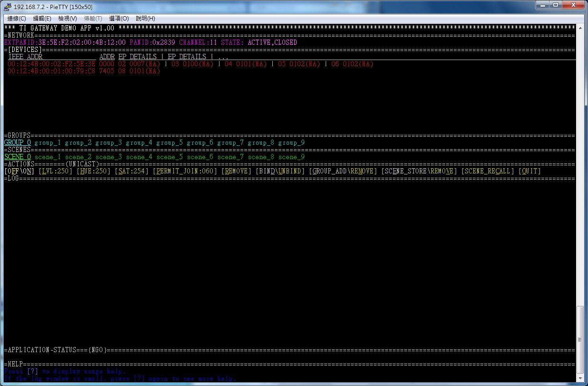588x386 pixels.
Task: Click the STATE: ACTIVE,CLOSED text
Action: [x=259, y=42]
